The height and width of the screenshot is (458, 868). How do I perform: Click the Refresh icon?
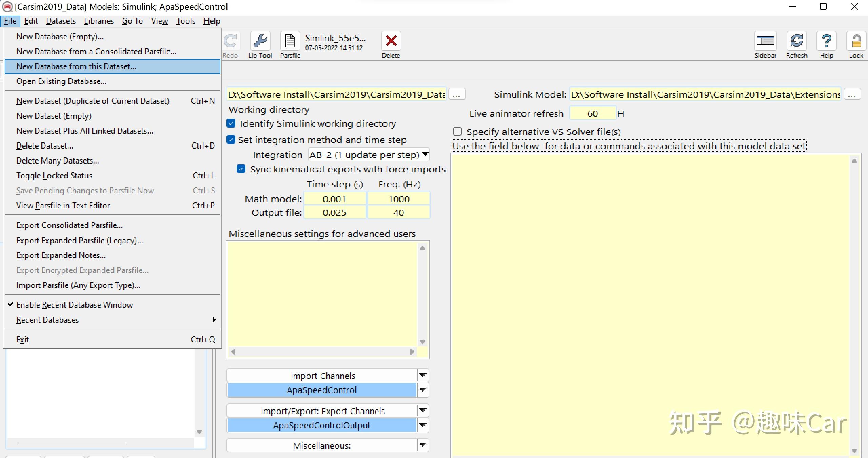tap(796, 42)
